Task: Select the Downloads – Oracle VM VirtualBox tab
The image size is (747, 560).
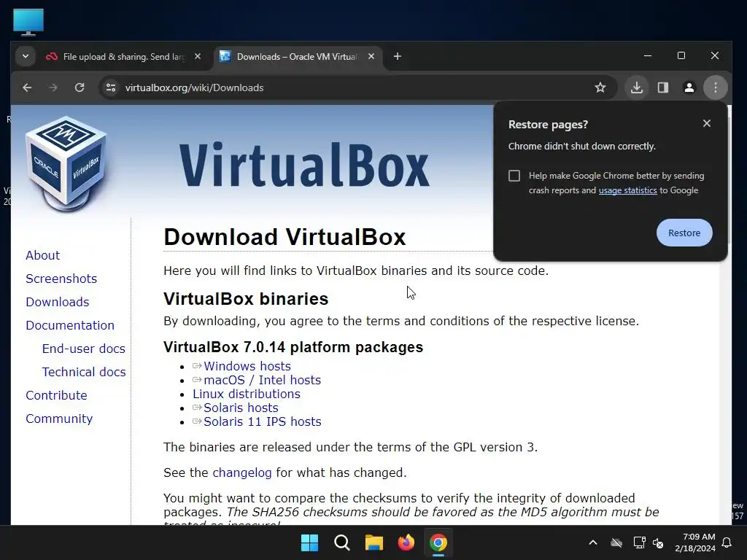Action: (298, 57)
